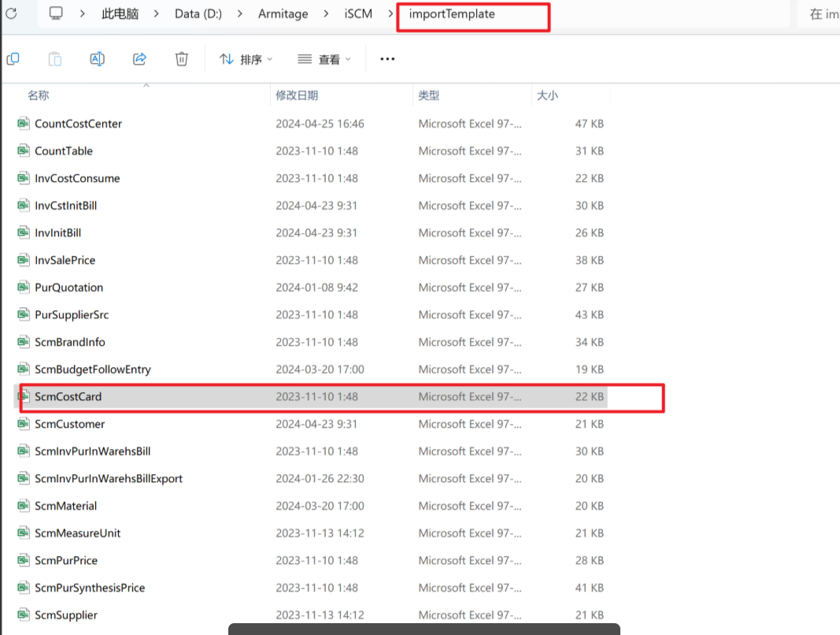Navigate to Data (D:) in breadcrumb

[x=198, y=14]
